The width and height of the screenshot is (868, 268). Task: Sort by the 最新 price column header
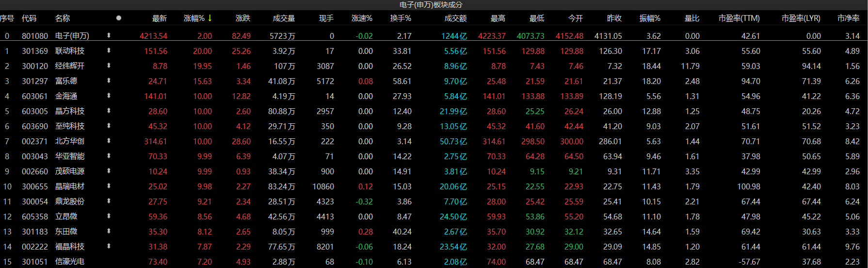[160, 18]
